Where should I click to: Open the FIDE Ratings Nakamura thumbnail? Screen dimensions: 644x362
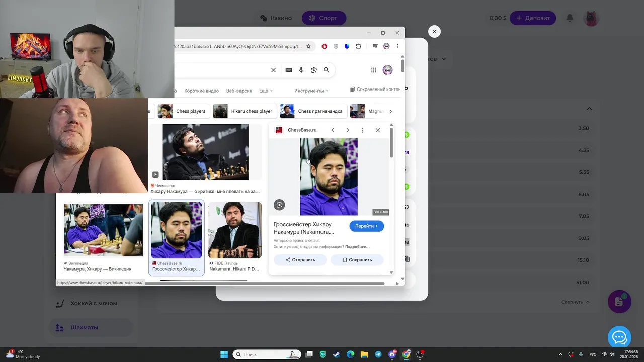[235, 230]
